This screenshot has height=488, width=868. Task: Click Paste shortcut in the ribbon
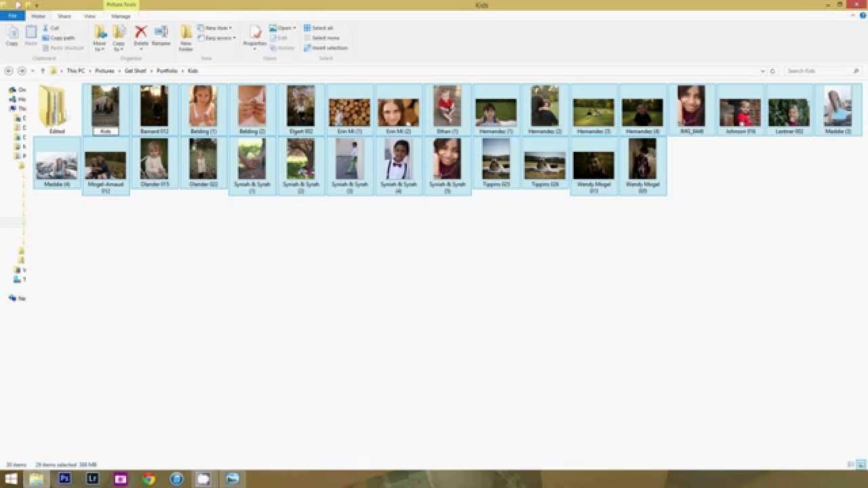[x=63, y=47]
